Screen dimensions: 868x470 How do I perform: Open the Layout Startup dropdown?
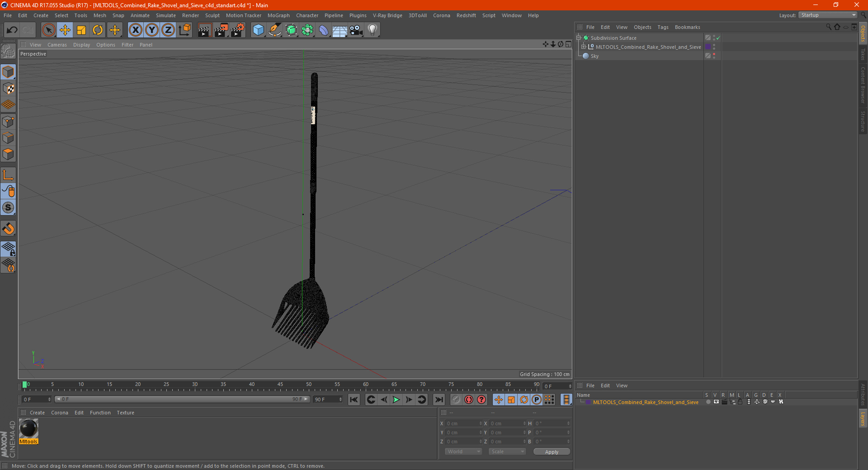click(828, 15)
